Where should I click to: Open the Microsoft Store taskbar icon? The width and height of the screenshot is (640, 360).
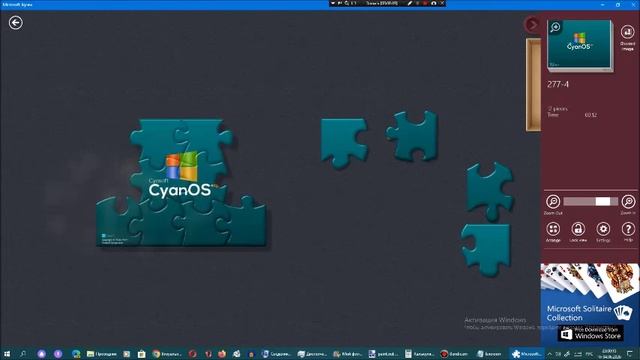point(142,354)
